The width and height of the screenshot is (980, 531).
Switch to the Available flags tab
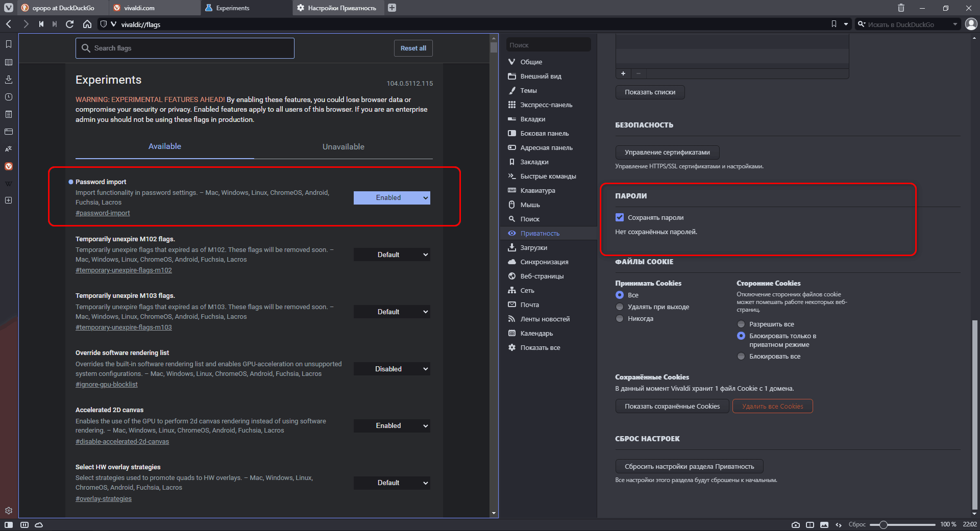point(165,146)
